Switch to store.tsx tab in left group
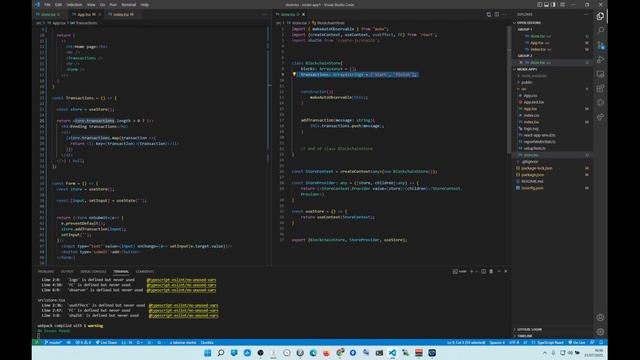Viewport: 640px width, 360px height. tap(51, 14)
